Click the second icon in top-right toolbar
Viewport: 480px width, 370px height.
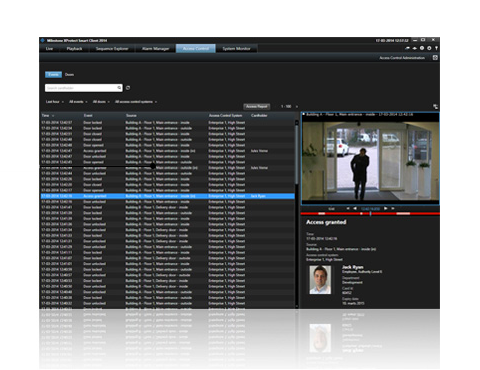[415, 48]
